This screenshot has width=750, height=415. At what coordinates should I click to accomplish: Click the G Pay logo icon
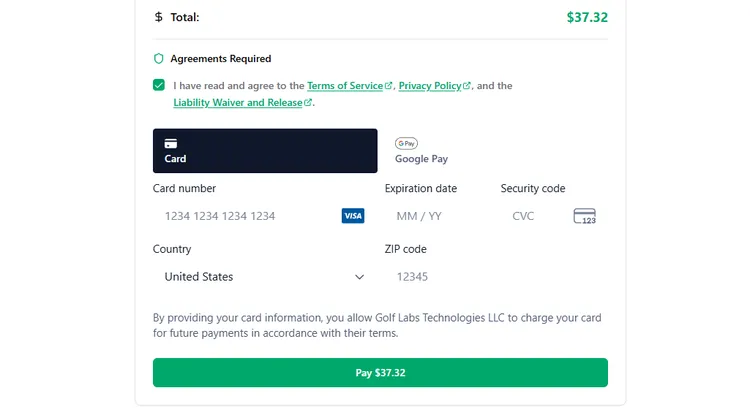tap(406, 143)
